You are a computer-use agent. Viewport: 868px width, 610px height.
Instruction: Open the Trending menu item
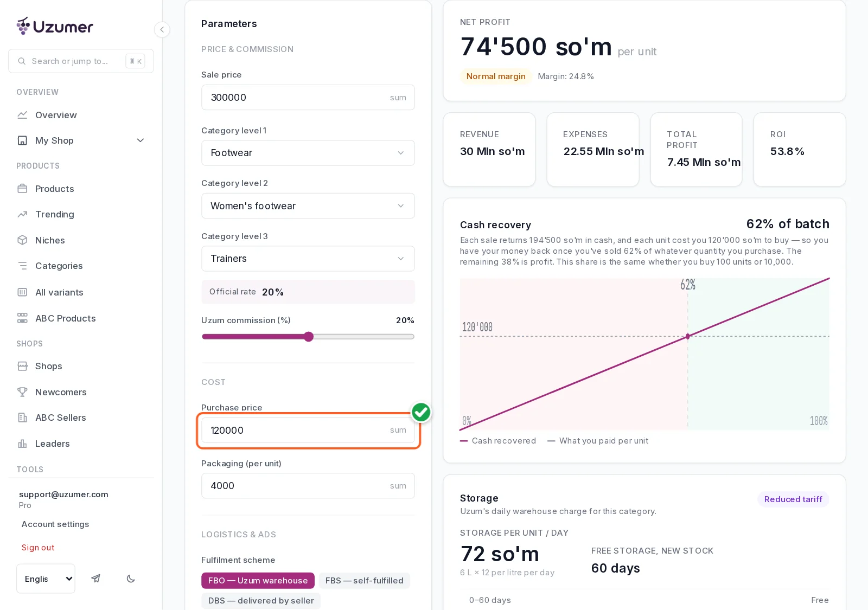tap(81, 214)
